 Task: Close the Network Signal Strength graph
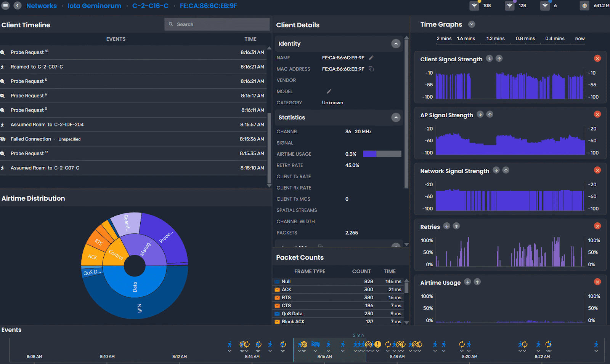tap(597, 170)
